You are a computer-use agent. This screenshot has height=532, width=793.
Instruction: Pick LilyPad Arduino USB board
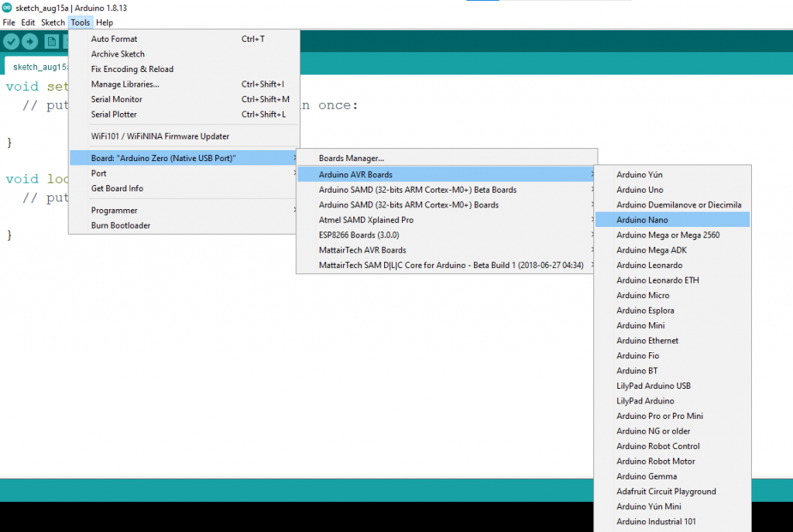coord(673,386)
